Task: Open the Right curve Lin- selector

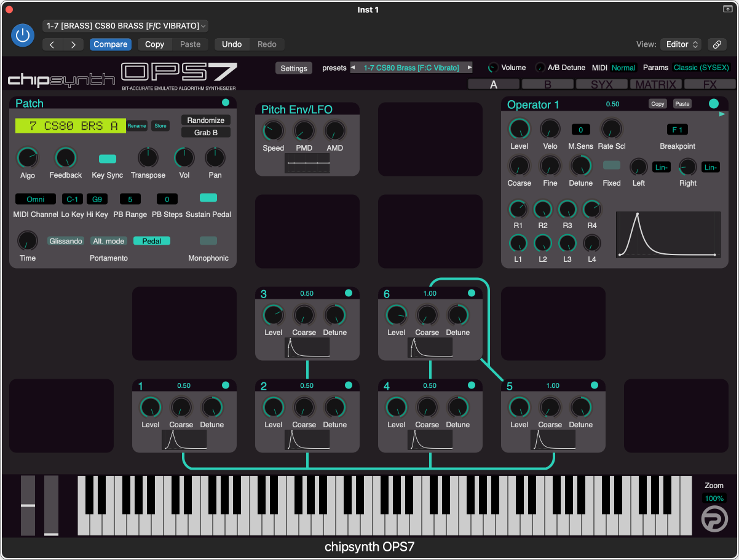Action: (x=710, y=167)
